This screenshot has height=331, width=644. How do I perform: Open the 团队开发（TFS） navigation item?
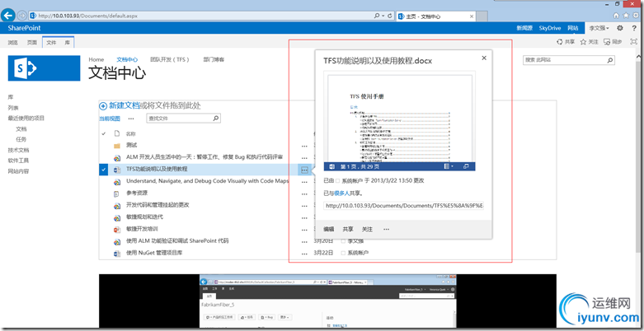[170, 59]
